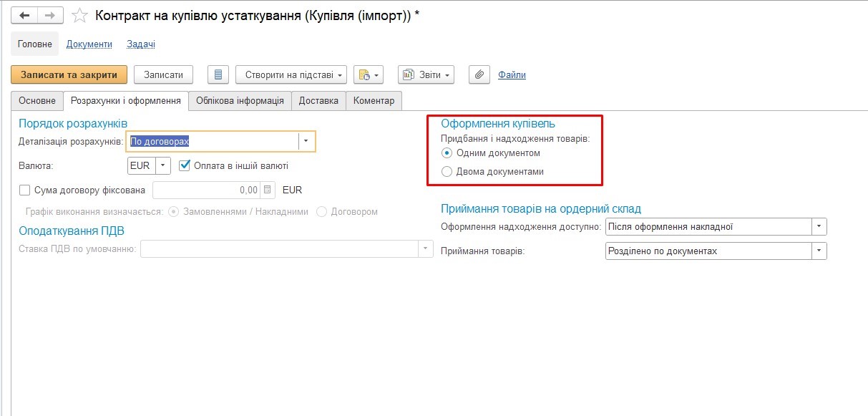Viewport: 868px width, 416px height.
Task: Expand the Ставка ПДВ dropdown arrow
Action: tap(426, 248)
